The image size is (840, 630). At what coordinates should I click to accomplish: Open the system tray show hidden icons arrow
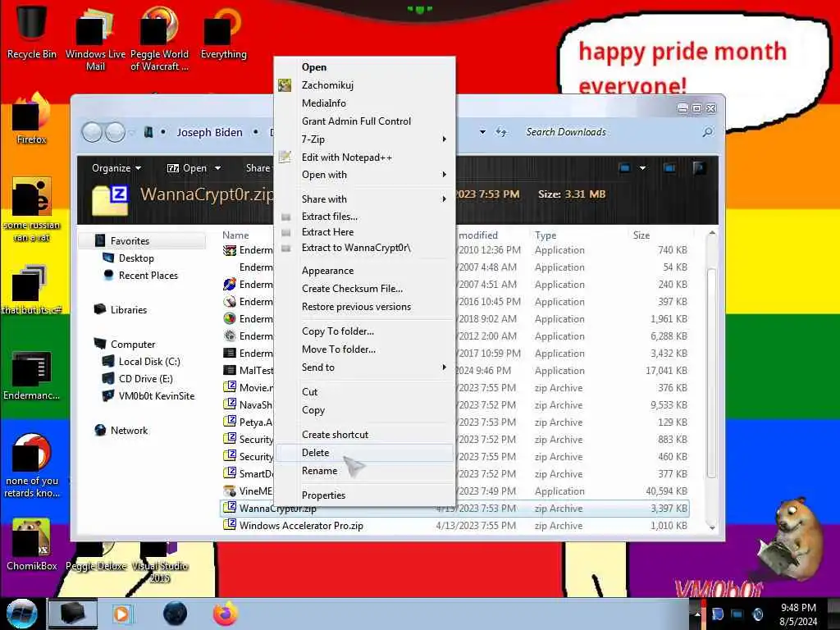(x=697, y=614)
